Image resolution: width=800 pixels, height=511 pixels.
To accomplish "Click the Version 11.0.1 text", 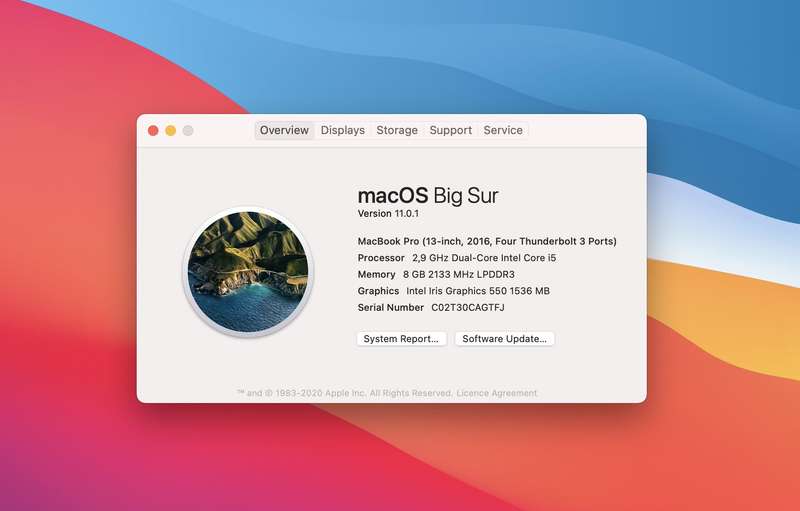I will pyautogui.click(x=388, y=214).
